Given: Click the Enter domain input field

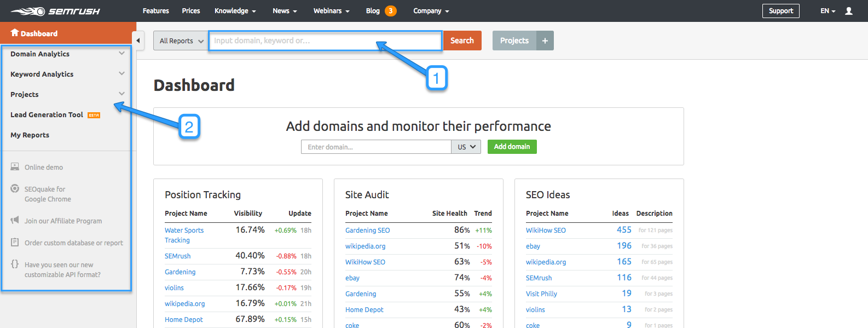Looking at the screenshot, I should pos(376,147).
